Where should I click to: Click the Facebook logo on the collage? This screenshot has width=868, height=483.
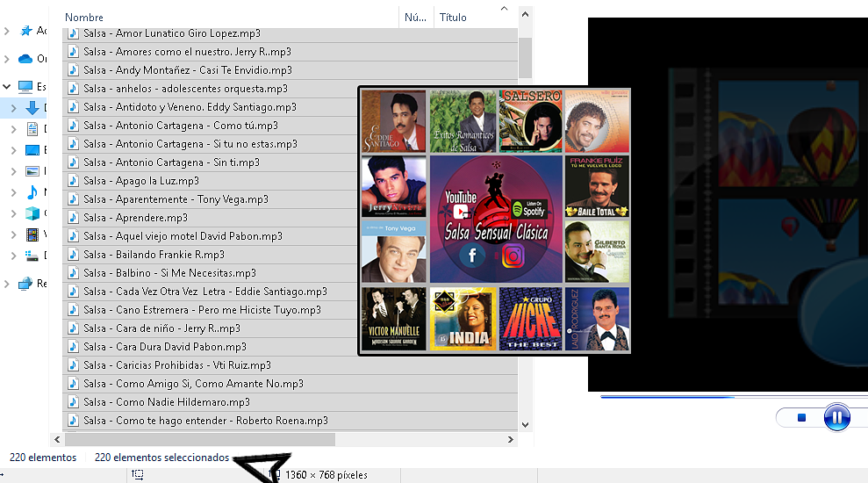click(472, 256)
